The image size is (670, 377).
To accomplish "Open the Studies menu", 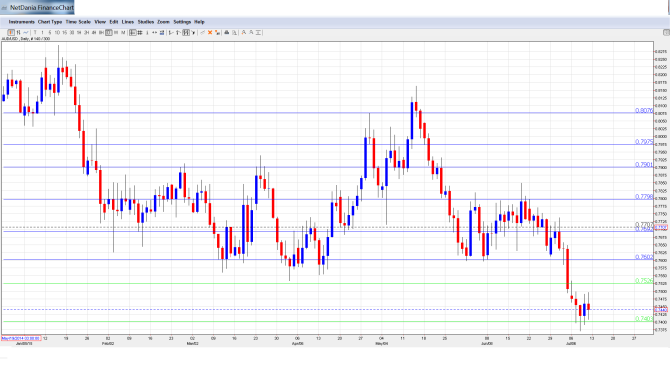I will pos(146,22).
